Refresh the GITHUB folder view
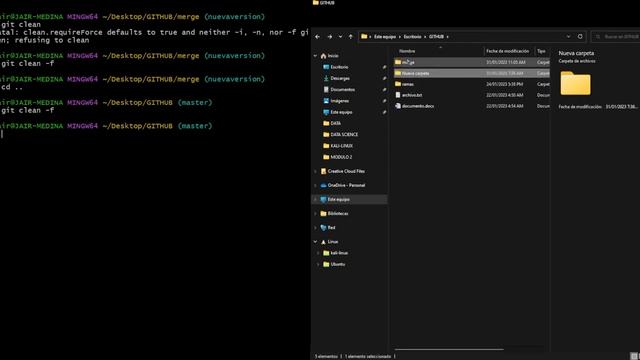 click(x=580, y=36)
